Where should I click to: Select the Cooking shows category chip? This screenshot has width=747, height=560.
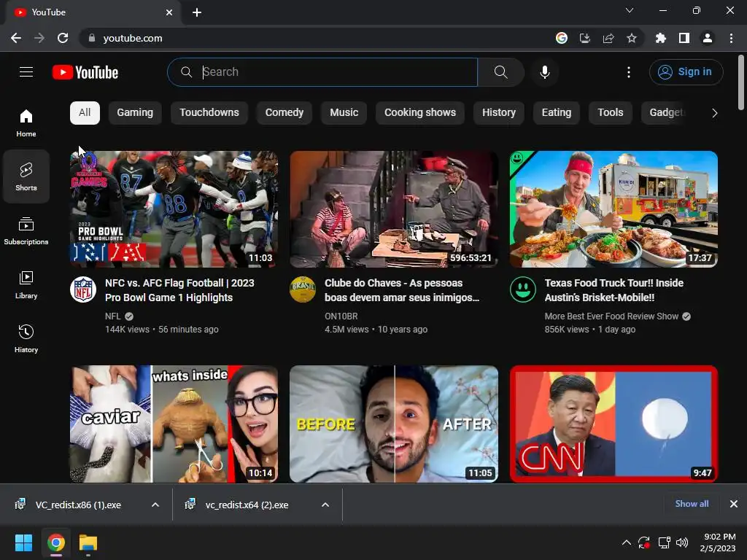(420, 112)
